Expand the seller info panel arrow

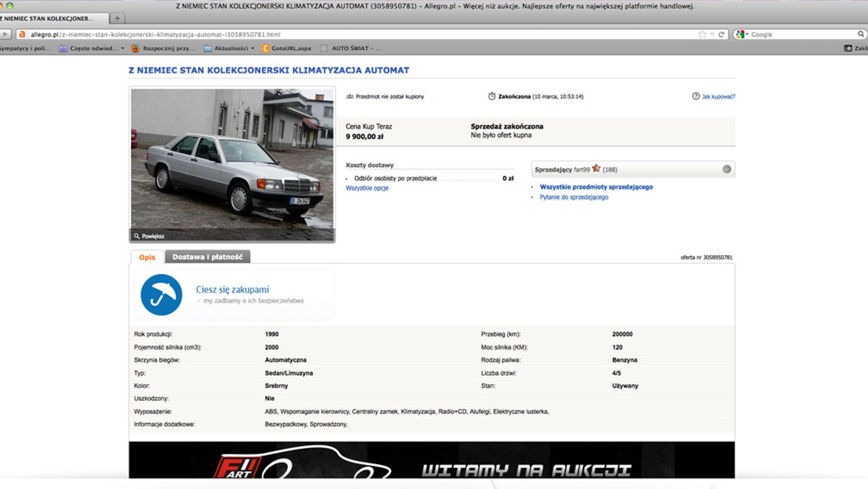[726, 169]
